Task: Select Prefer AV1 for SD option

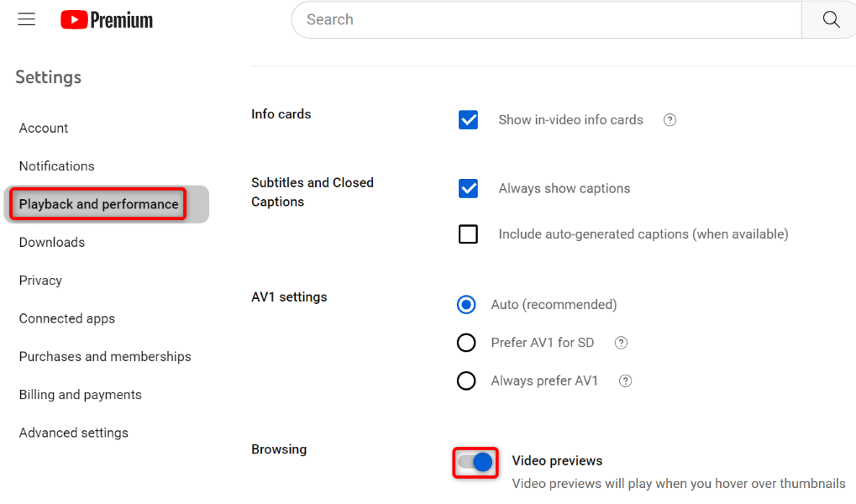Action: pyautogui.click(x=466, y=343)
